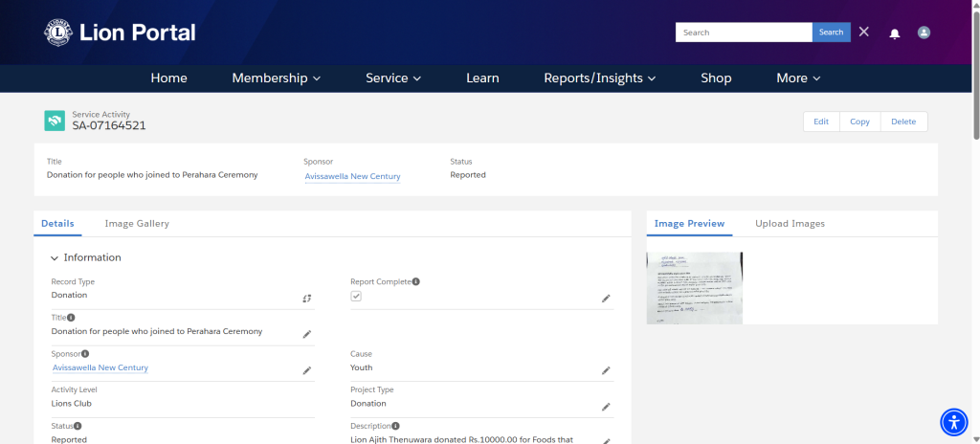This screenshot has width=980, height=444.
Task: Show info tooltip next to Title label
Action: 71,318
